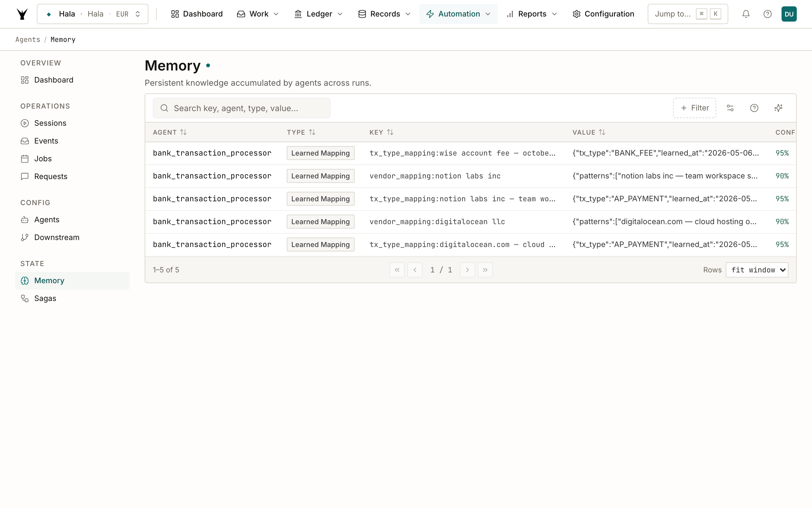Viewport: 812px width, 508px height.
Task: Expand the Reports menu
Action: [532, 14]
